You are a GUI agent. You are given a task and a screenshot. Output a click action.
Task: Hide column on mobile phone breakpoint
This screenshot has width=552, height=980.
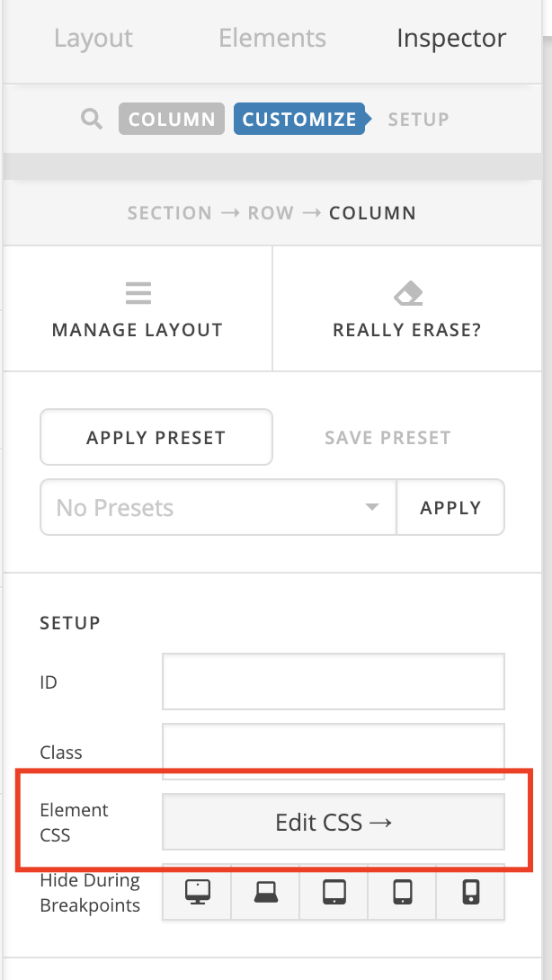coord(471,891)
